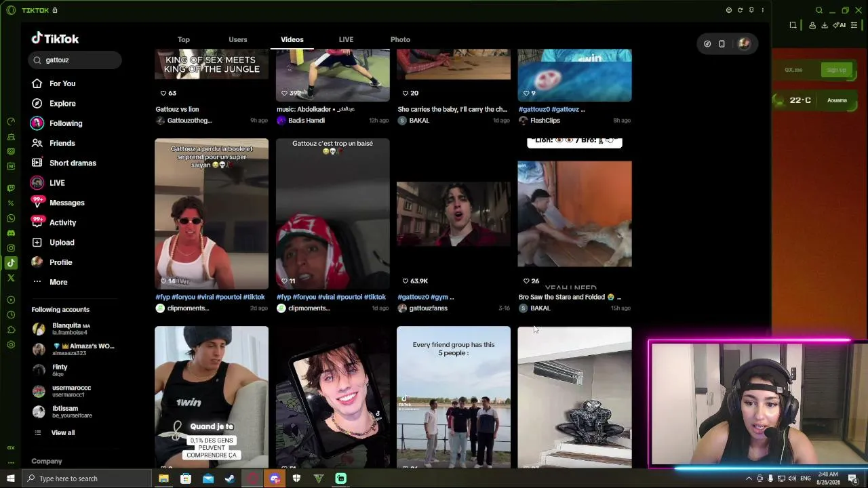Open the LIVE item in TikTok's left navigation

[47, 183]
